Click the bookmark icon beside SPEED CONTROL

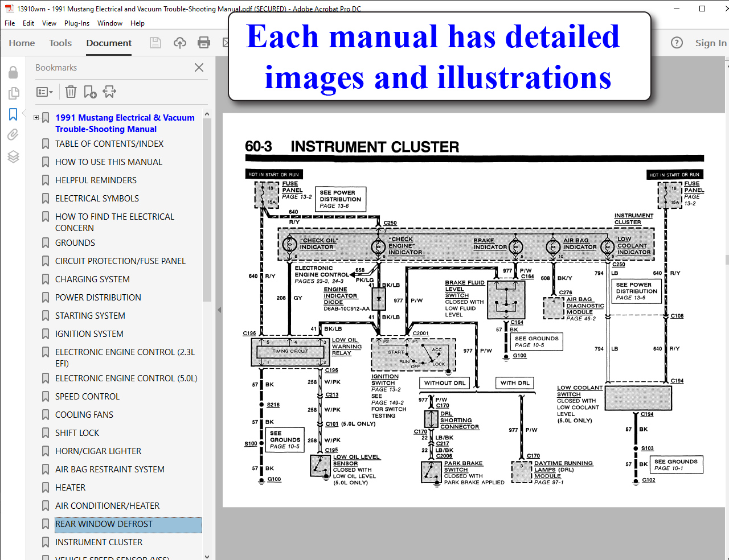pyautogui.click(x=46, y=397)
